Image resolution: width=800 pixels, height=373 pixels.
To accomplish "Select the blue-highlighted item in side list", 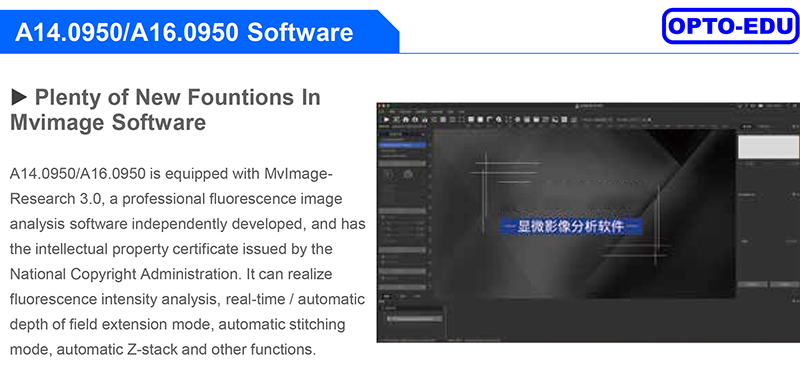I will [403, 145].
